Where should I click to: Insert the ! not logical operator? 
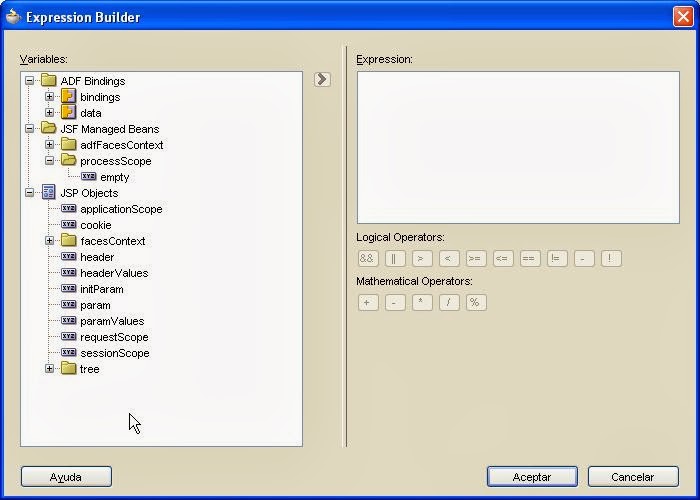611,258
